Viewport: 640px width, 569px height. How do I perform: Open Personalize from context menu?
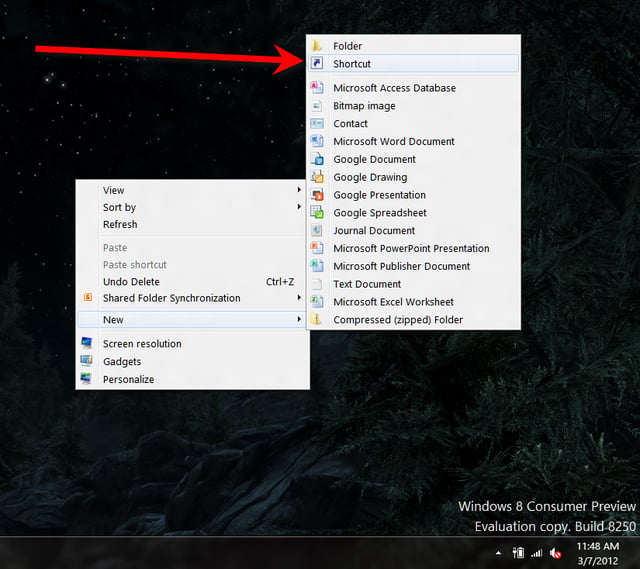[x=193, y=379]
